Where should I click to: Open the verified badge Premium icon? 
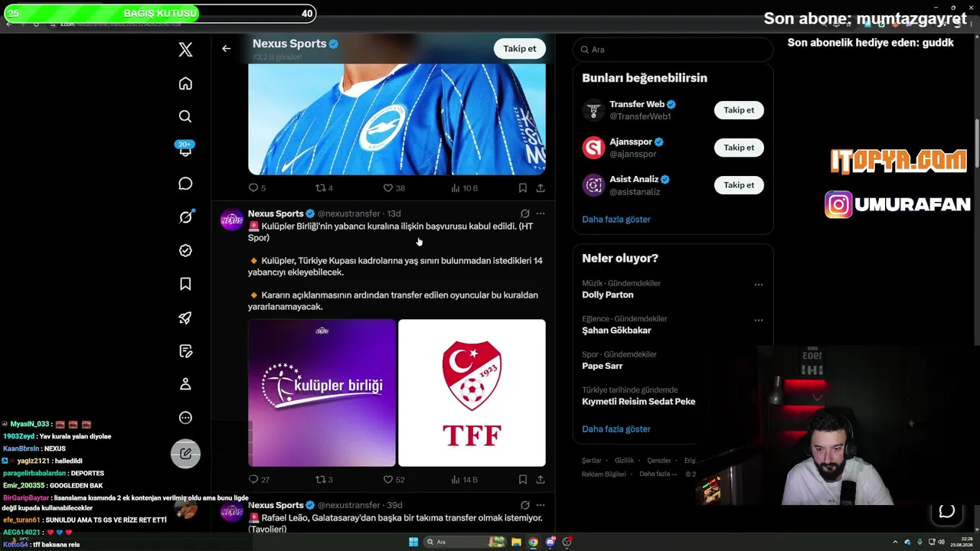click(x=185, y=250)
